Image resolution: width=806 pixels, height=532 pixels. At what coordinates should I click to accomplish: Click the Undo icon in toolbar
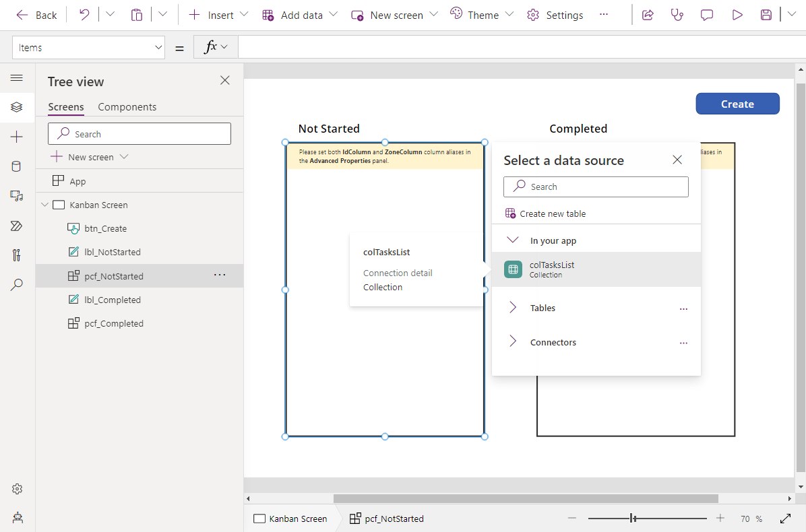pyautogui.click(x=84, y=15)
